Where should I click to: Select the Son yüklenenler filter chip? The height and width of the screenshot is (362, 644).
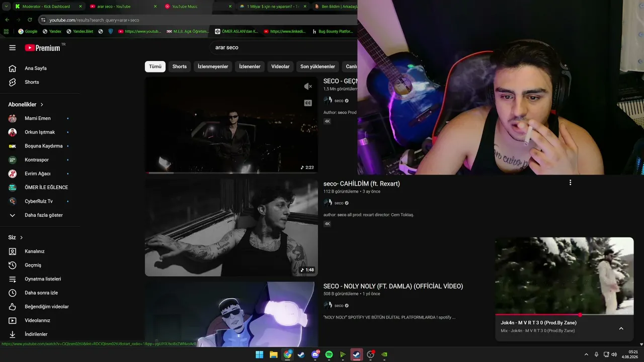click(x=317, y=66)
